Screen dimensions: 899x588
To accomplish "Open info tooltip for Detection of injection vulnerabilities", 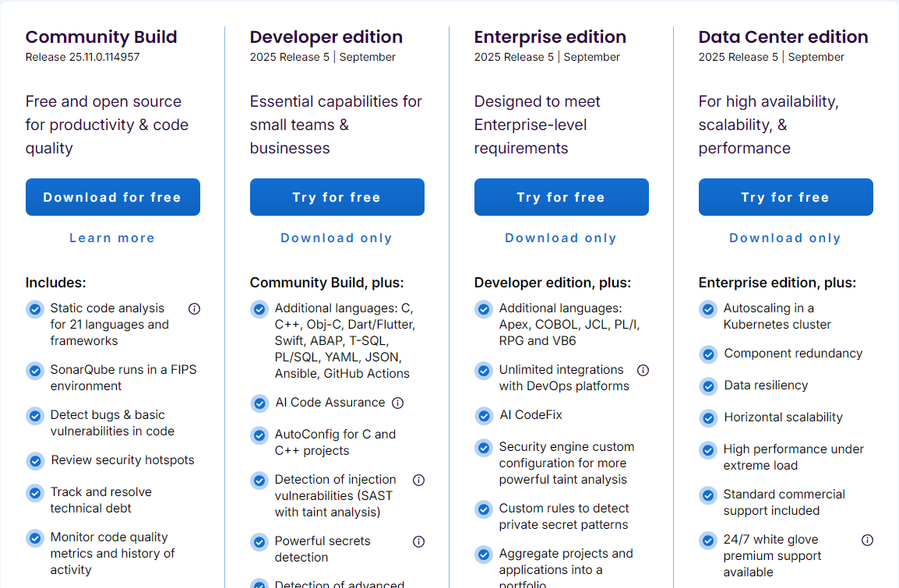I will point(418,480).
